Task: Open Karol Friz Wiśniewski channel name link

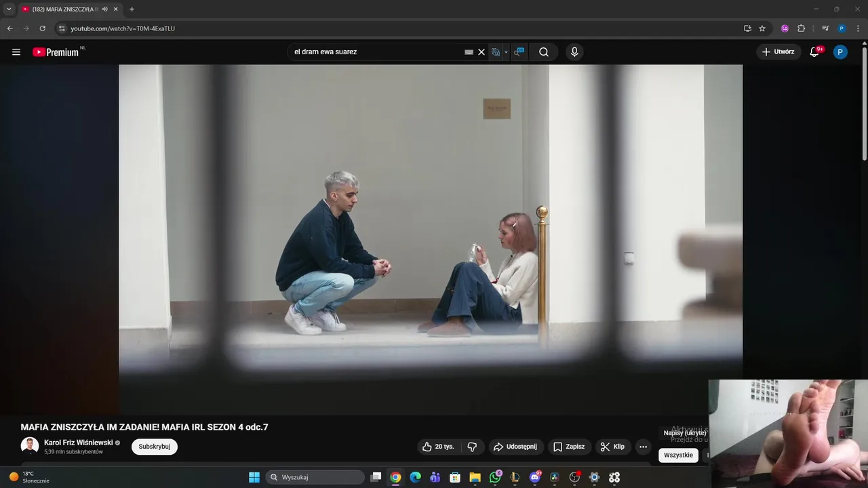Action: point(79,443)
